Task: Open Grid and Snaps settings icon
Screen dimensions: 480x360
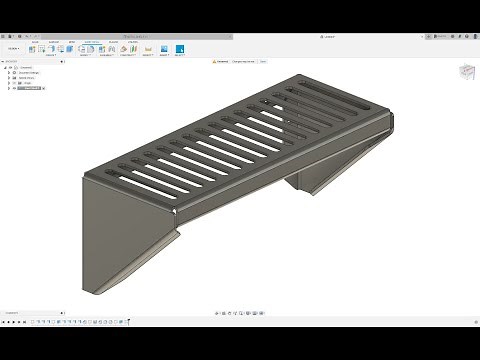Action: coord(255,313)
